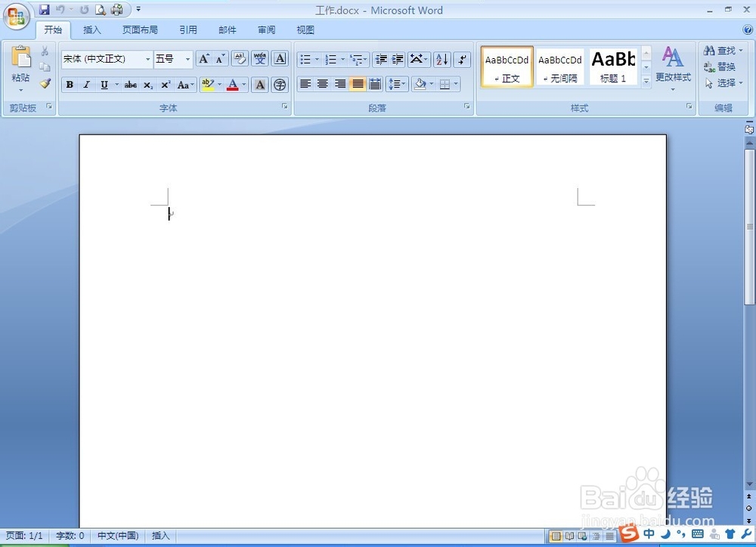Undo the last action in Quick Access Toolbar

tap(60, 9)
